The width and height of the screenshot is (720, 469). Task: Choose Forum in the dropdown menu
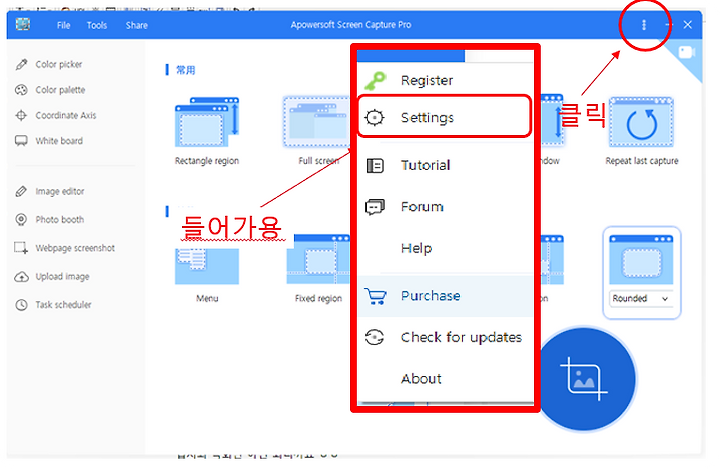(x=445, y=207)
